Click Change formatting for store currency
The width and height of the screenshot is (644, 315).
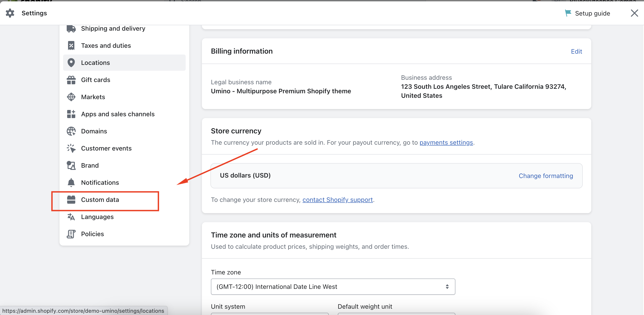546,176
